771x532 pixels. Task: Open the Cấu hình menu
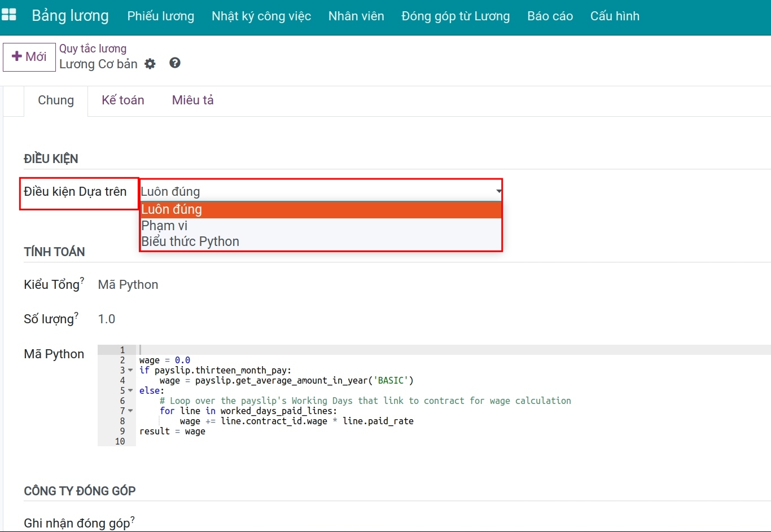click(x=615, y=16)
